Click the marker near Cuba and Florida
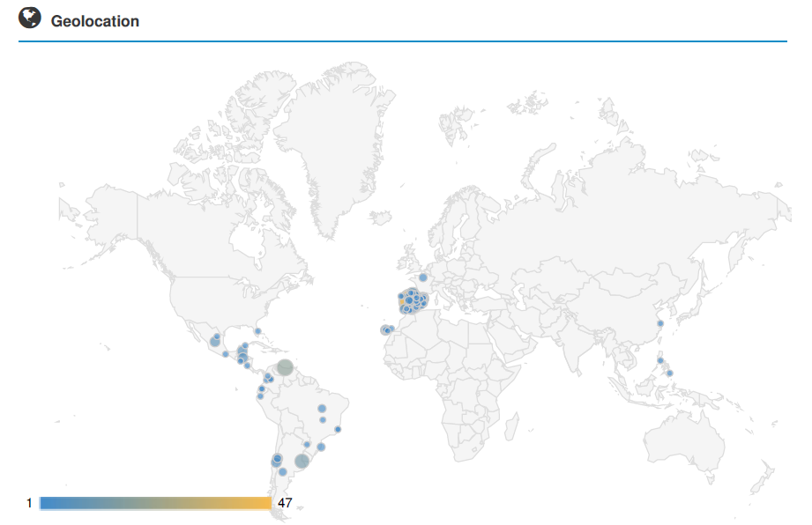This screenshot has width=812, height=525. tap(258, 331)
